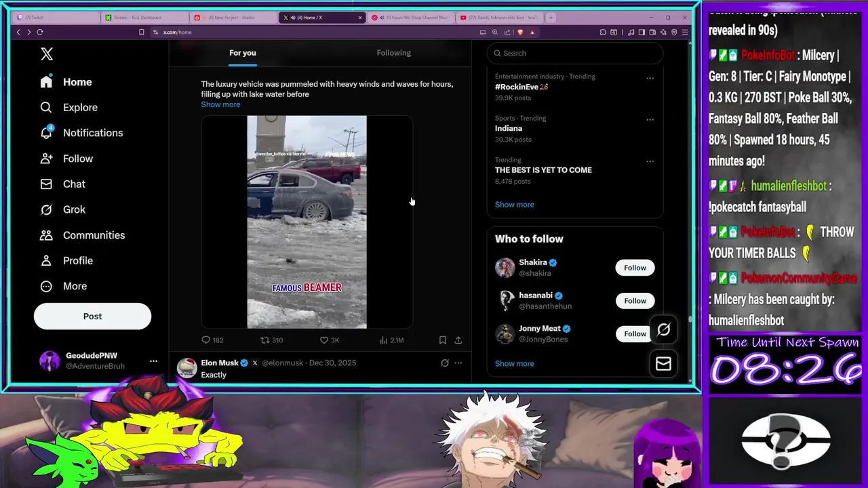
Task: Follow hasanabi
Action: tap(635, 301)
